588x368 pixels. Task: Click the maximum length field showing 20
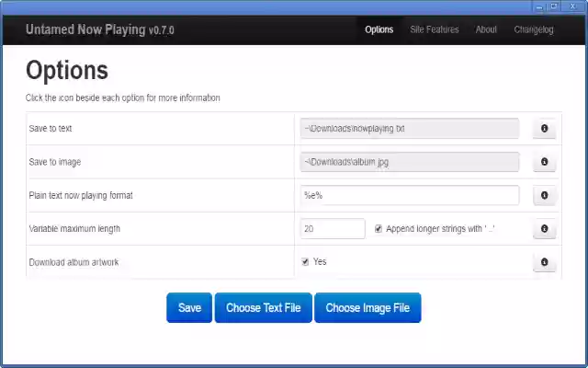[x=333, y=229]
